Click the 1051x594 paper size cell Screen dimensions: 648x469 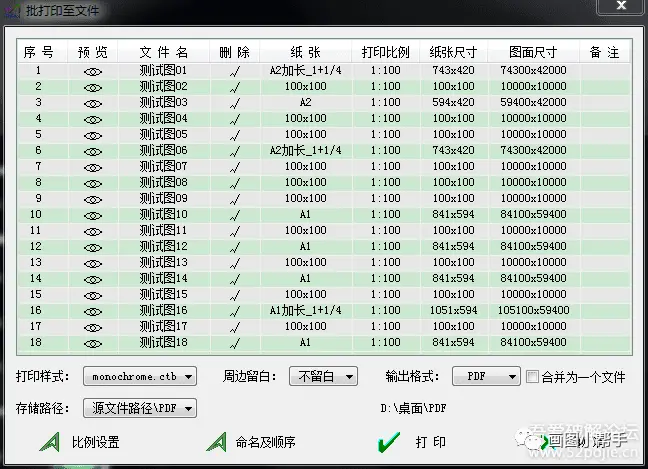tap(453, 310)
